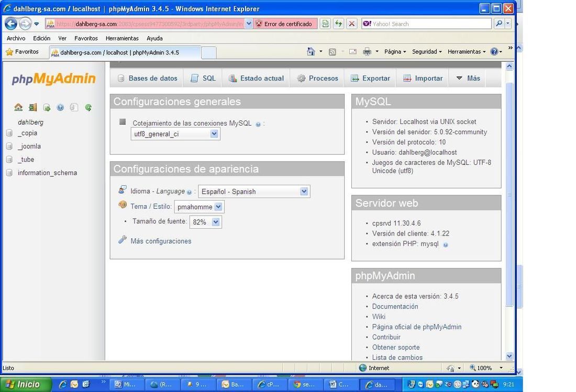Screen dimensions: 576x392
Task: Click the information_schema database cylinder icon
Action: click(x=9, y=173)
